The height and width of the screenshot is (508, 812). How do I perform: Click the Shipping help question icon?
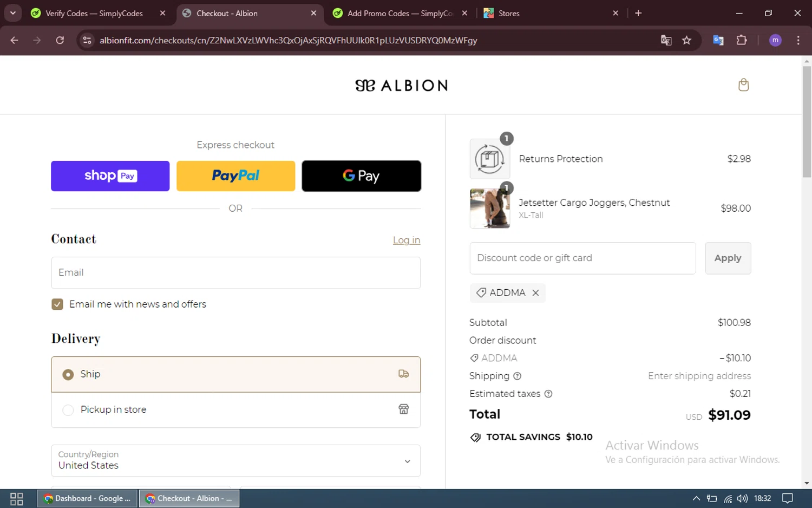(x=517, y=376)
